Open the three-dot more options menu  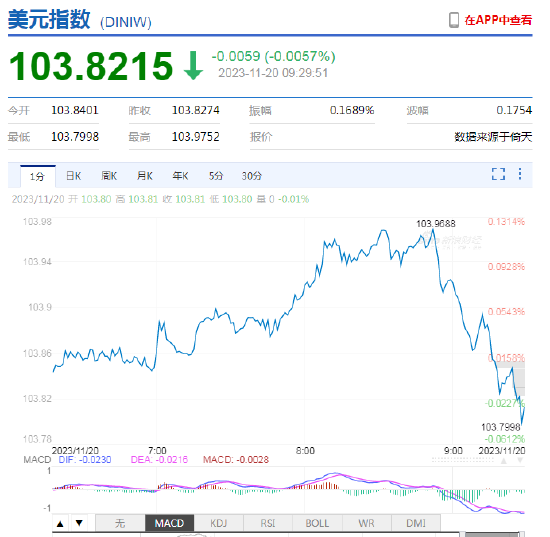(x=520, y=174)
